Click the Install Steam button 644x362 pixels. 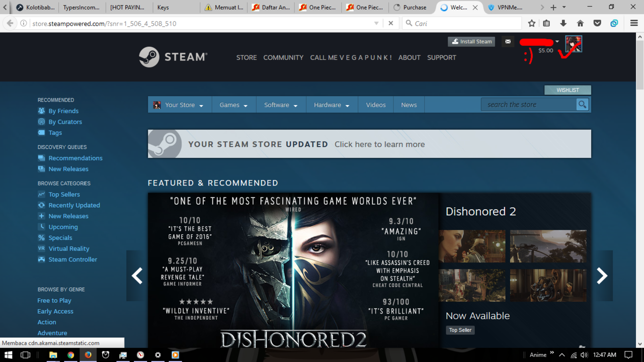[471, 42]
